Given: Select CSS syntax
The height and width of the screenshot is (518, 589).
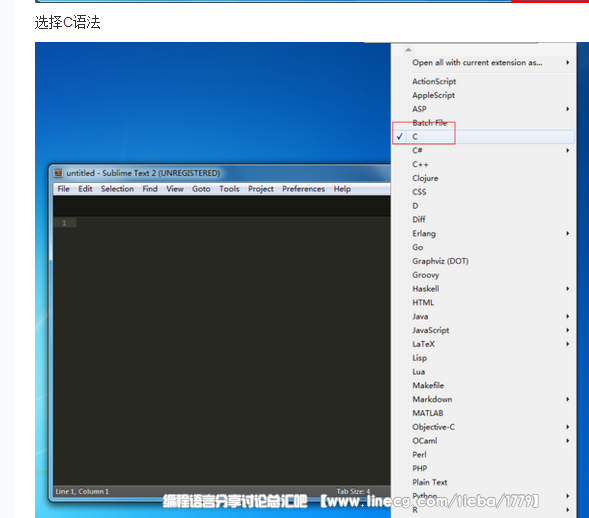Looking at the screenshot, I should tap(483, 192).
